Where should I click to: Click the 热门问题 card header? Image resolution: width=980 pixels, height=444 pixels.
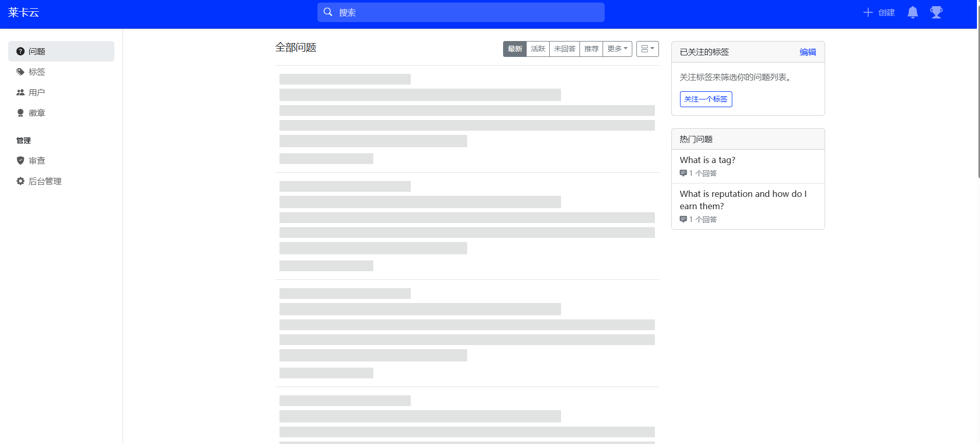click(x=748, y=139)
